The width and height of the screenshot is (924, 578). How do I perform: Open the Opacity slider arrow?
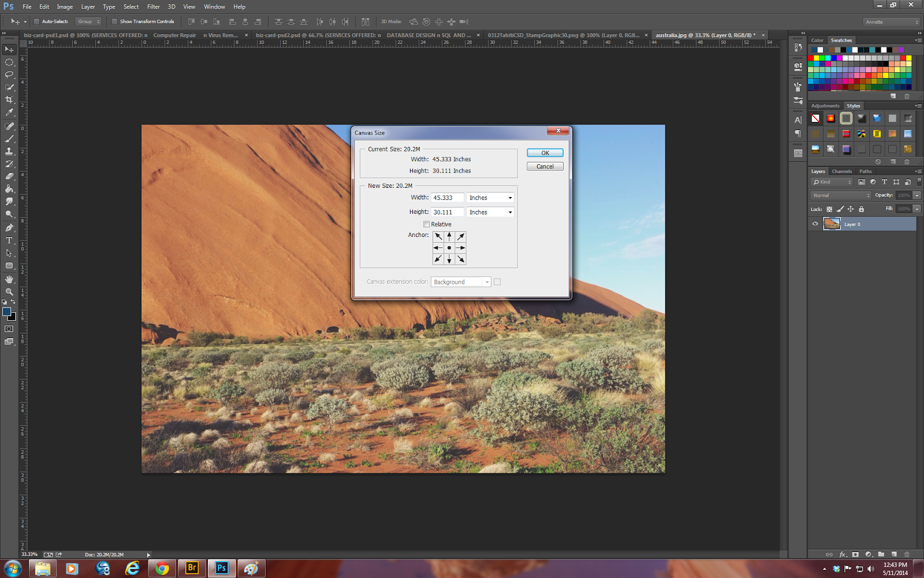[916, 195]
